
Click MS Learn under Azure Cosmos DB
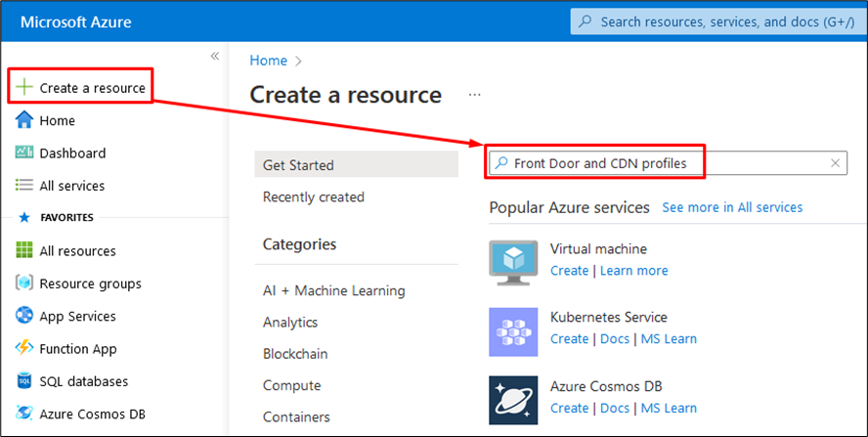click(x=669, y=408)
